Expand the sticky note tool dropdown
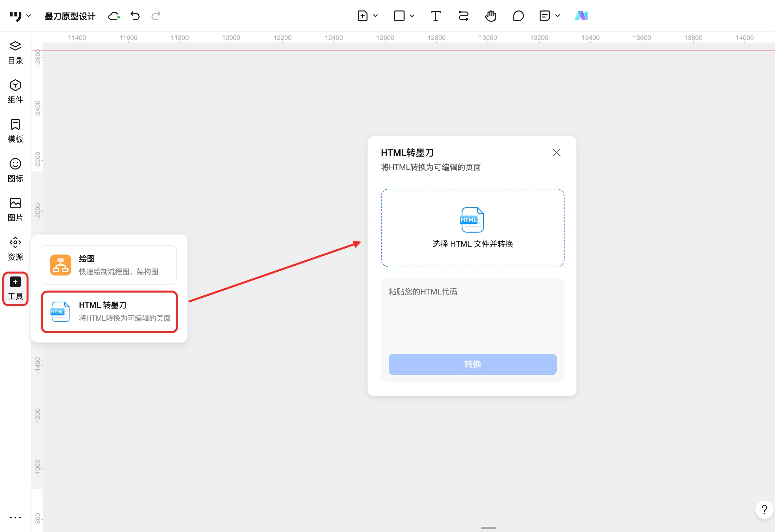This screenshot has width=775, height=532. tap(557, 16)
